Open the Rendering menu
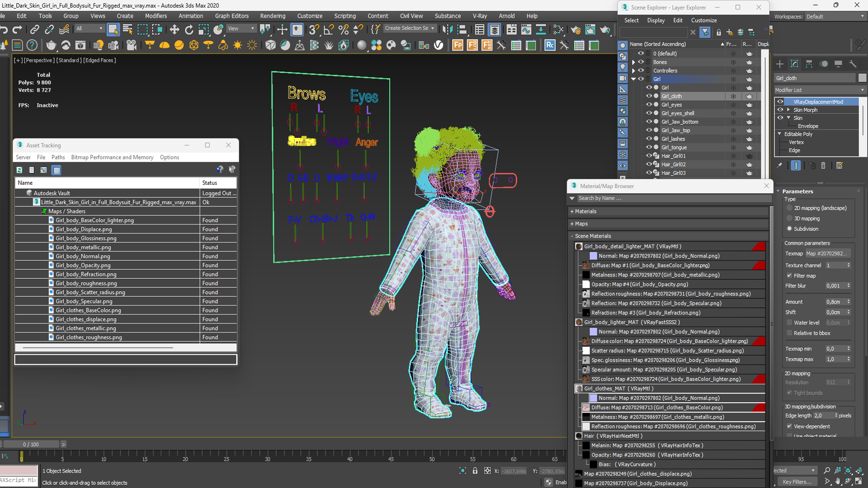Image resolution: width=868 pixels, height=488 pixels. [x=273, y=16]
